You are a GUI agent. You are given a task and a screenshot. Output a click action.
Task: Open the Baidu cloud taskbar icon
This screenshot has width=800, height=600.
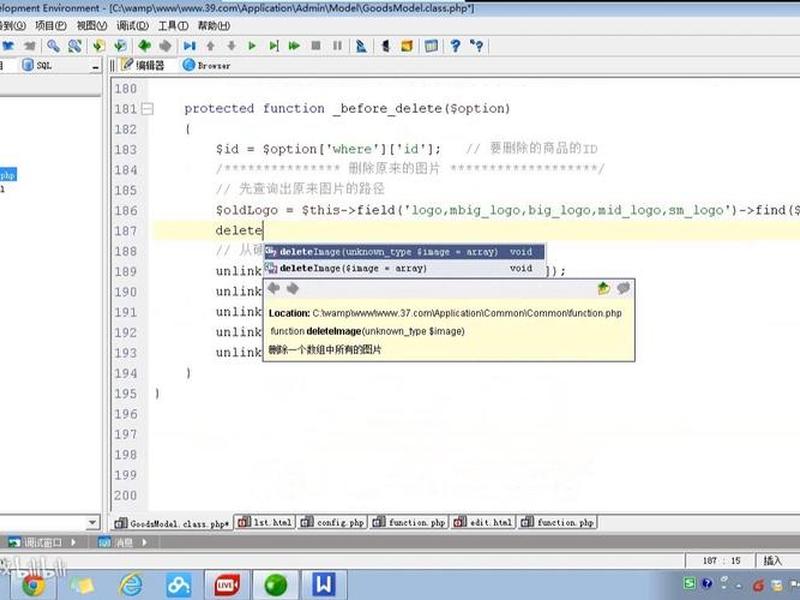coord(179,585)
